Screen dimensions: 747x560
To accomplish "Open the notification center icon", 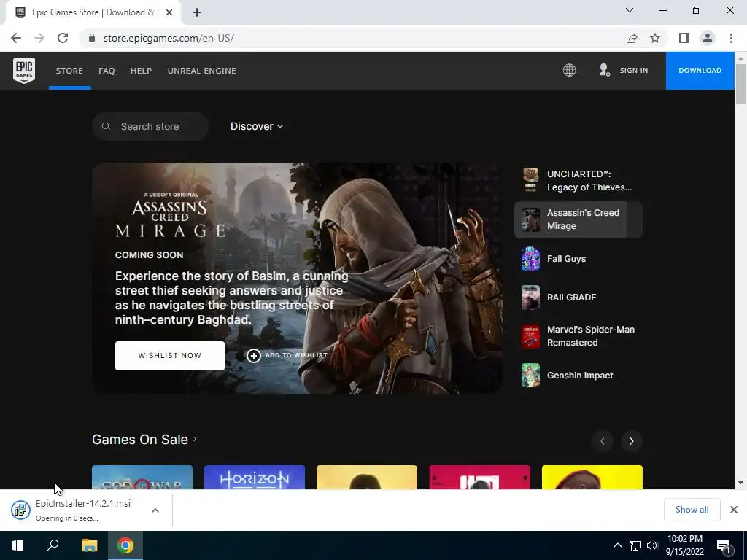I will pos(724,546).
